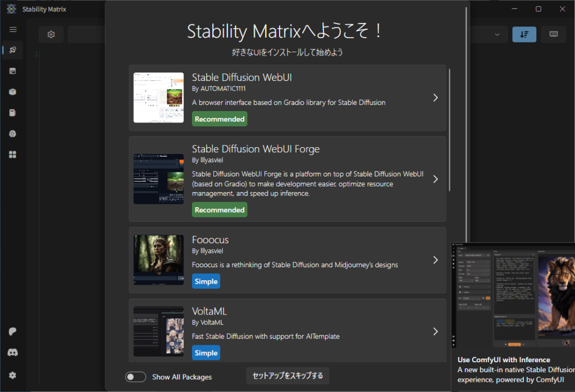Click Recommended badge on WebUI Forge
The height and width of the screenshot is (392, 575).
click(220, 209)
